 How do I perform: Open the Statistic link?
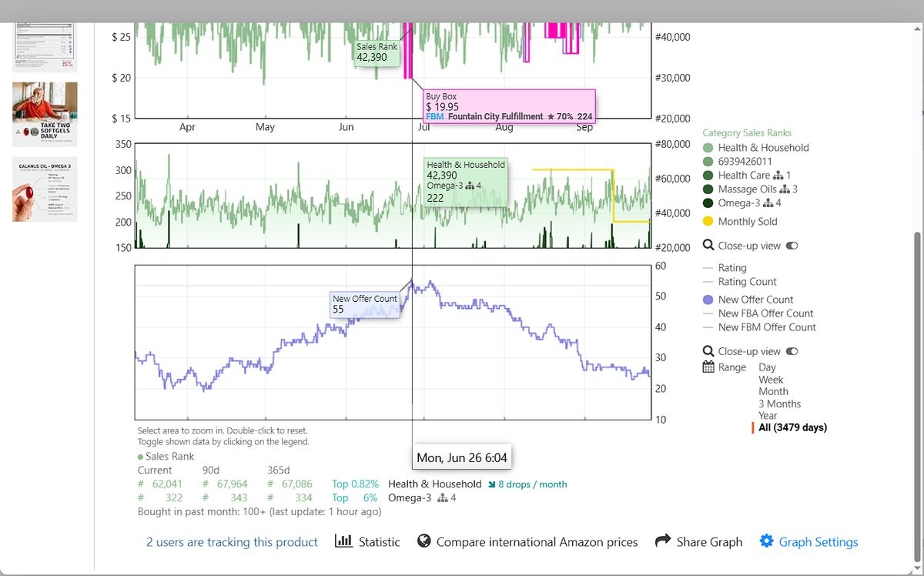(379, 542)
